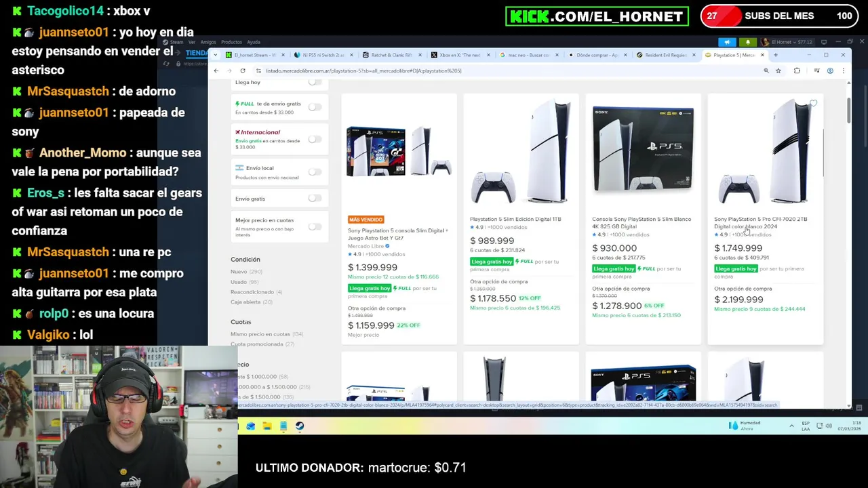Open the Outlook icon in the taskbar

pos(251,426)
